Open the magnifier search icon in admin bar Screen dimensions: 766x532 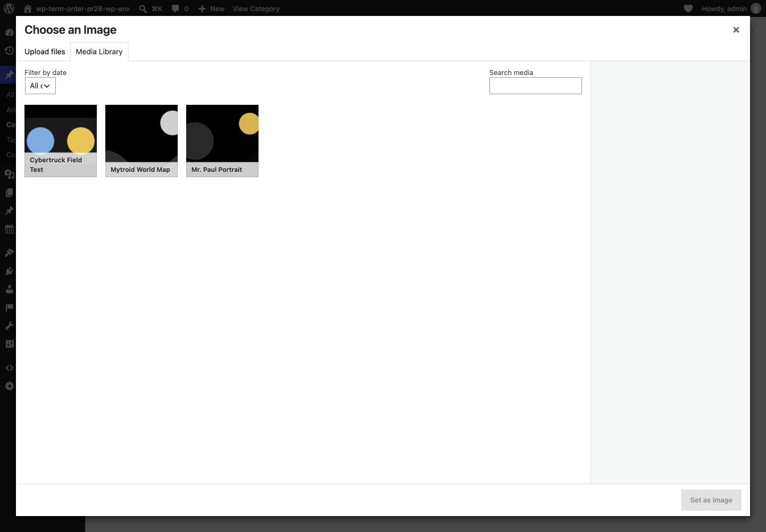(x=143, y=9)
